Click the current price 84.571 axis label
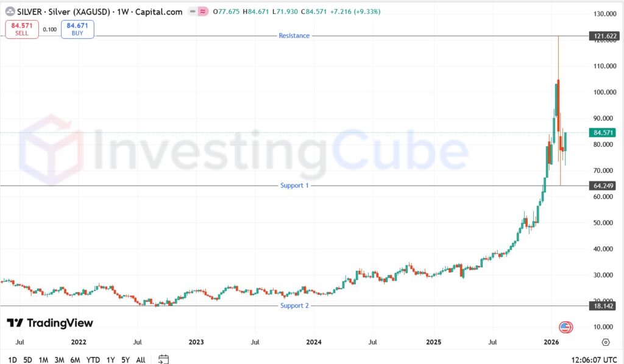The height and width of the screenshot is (364, 624). click(x=602, y=133)
